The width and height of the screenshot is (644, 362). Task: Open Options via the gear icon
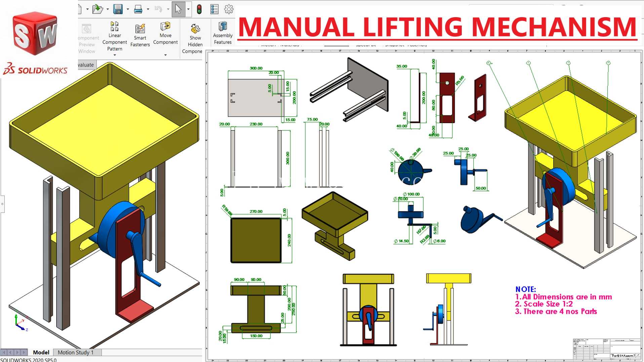click(229, 9)
